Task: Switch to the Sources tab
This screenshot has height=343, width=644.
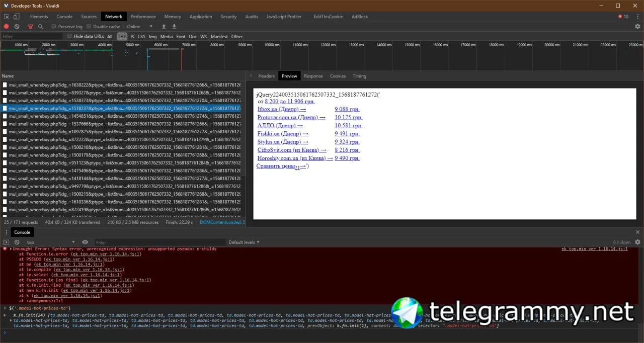Action: pyautogui.click(x=89, y=17)
